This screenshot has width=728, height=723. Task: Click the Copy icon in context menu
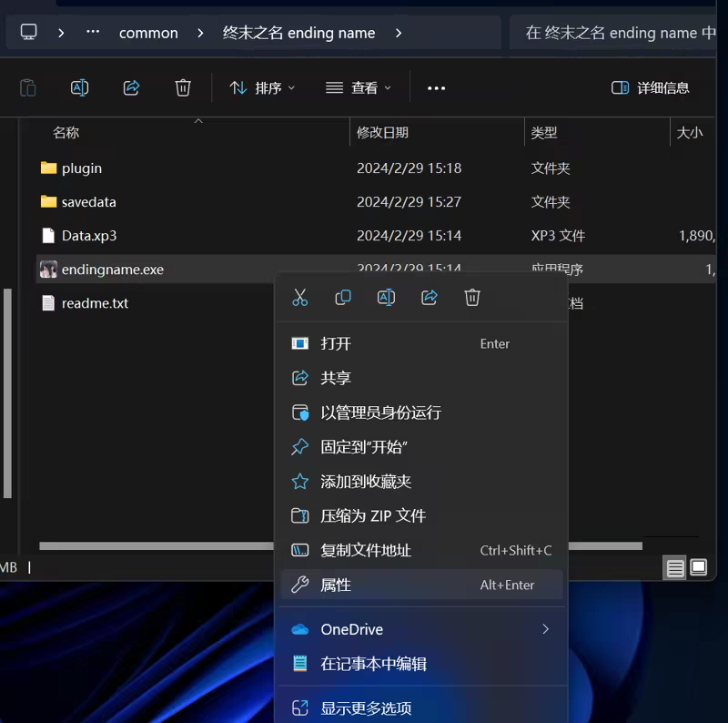point(343,297)
